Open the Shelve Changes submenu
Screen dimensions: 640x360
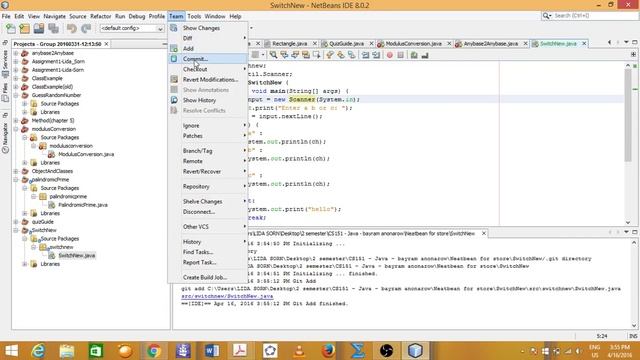(x=208, y=202)
